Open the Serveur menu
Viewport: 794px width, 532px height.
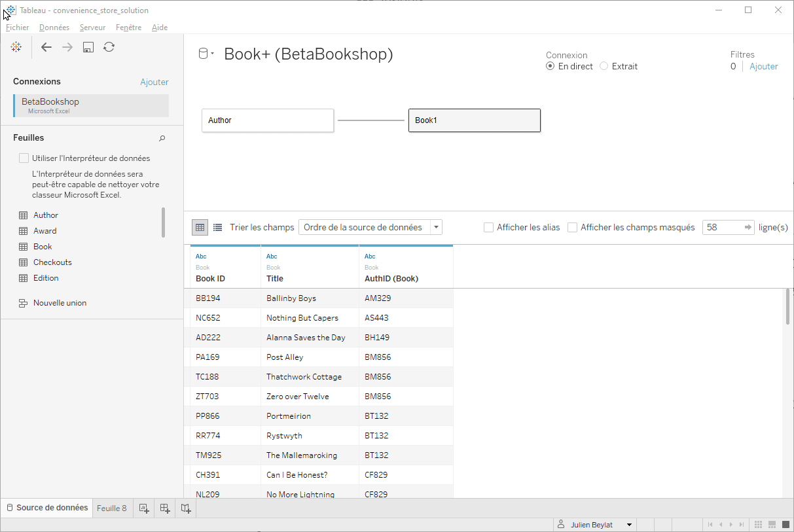(92, 27)
